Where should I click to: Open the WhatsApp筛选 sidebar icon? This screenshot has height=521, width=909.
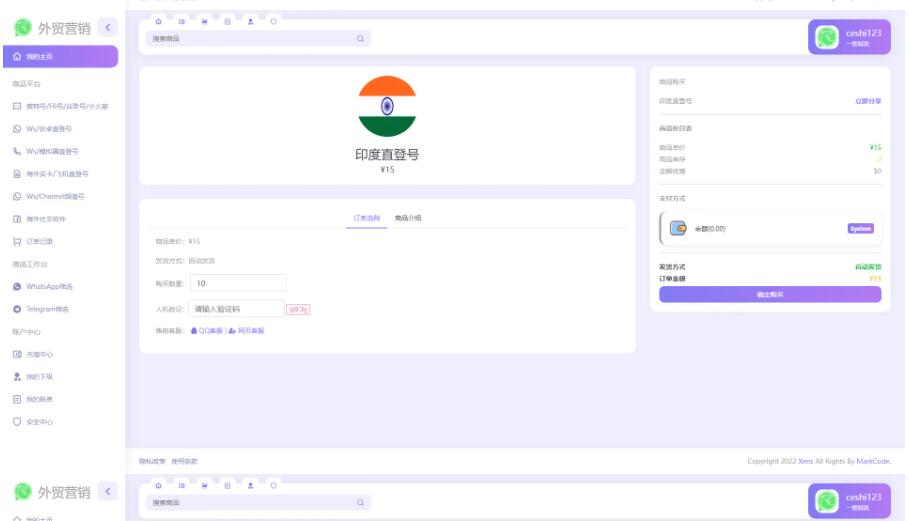click(x=17, y=287)
